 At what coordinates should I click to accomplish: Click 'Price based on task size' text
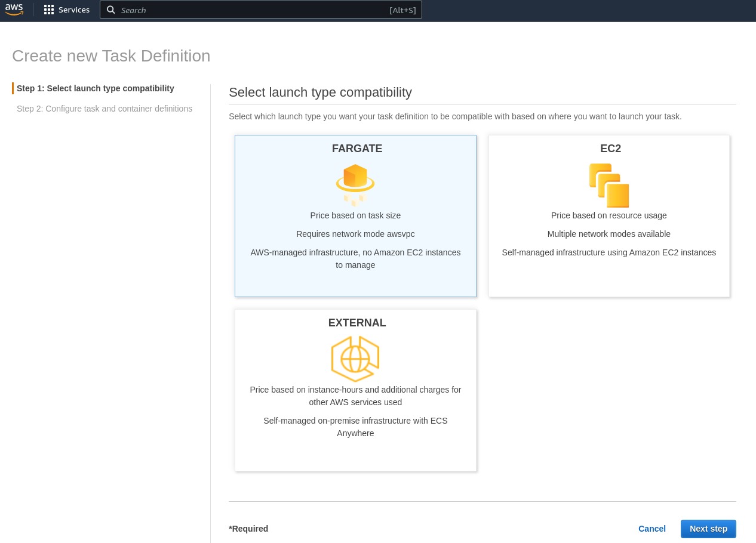point(355,215)
